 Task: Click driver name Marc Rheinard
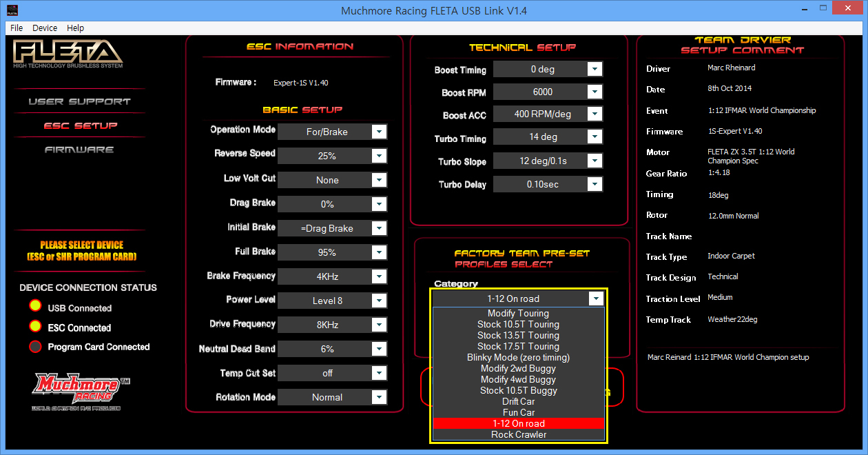732,68
